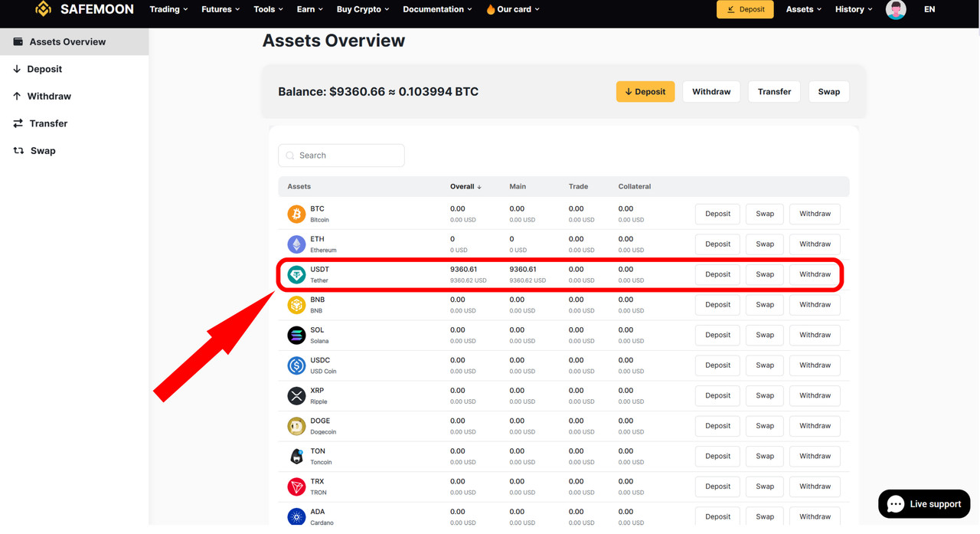The height and width of the screenshot is (534, 980).
Task: Click Deposit in the DOGE row
Action: click(717, 426)
